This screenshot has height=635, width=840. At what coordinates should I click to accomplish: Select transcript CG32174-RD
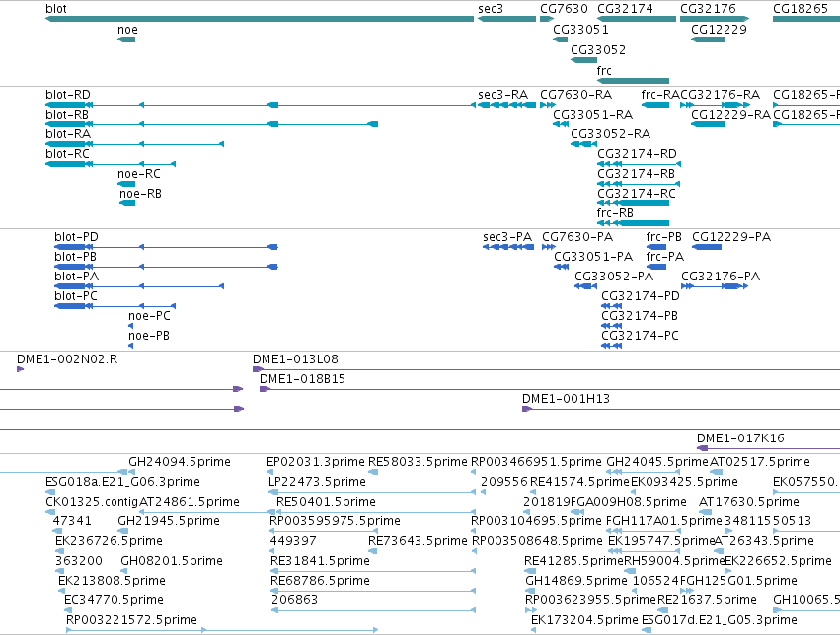[x=637, y=154]
